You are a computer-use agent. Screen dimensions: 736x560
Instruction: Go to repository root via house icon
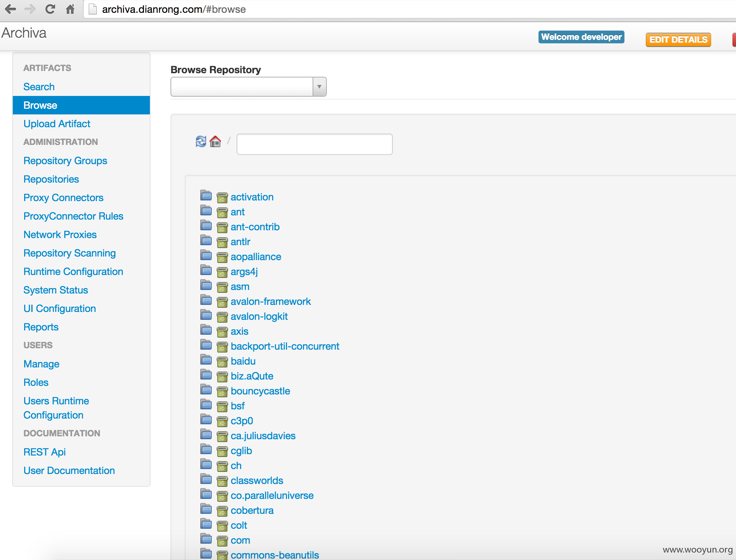click(x=215, y=141)
